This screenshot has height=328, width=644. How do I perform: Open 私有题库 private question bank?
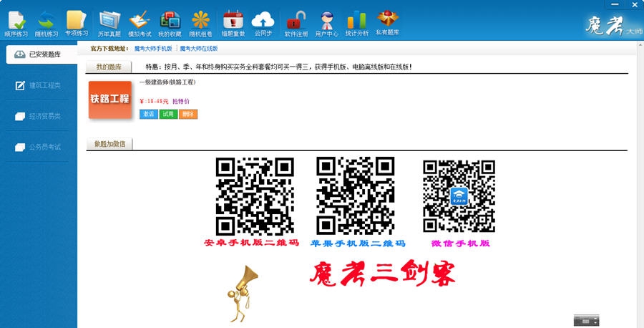coord(387,23)
